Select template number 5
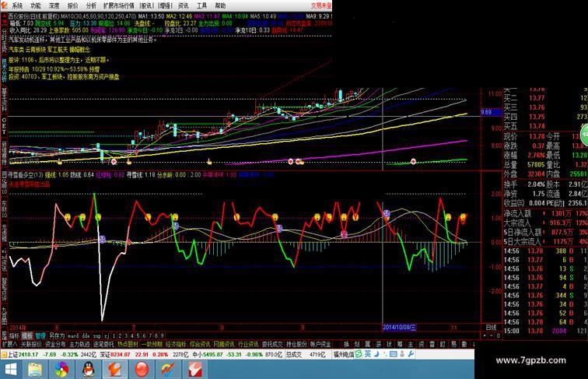The width and height of the screenshot is (588, 379). click(138, 335)
